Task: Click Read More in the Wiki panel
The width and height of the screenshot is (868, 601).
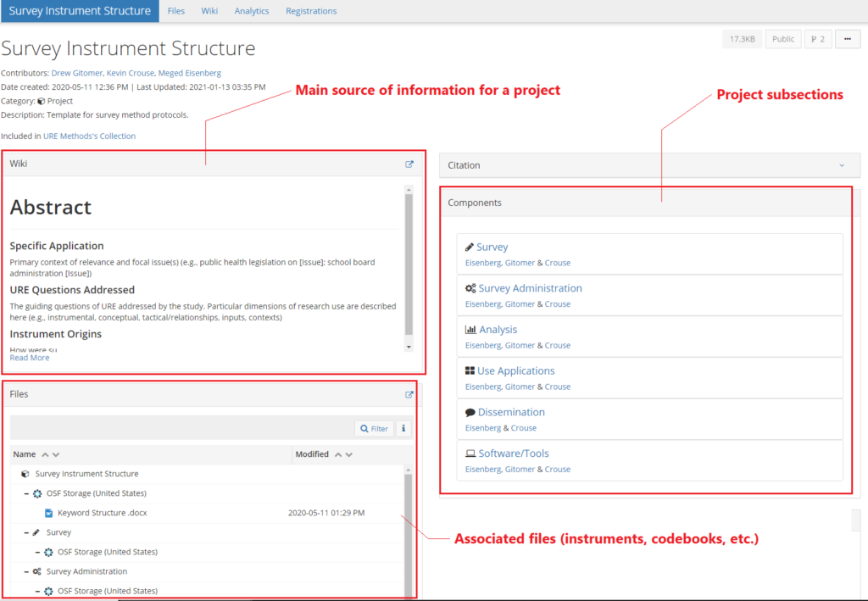Action: (x=30, y=358)
